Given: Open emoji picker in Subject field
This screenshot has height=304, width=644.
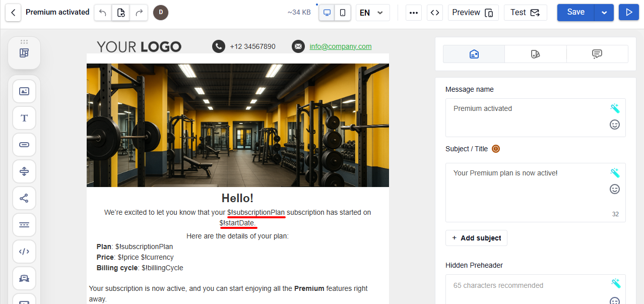Looking at the screenshot, I should pos(615,189).
